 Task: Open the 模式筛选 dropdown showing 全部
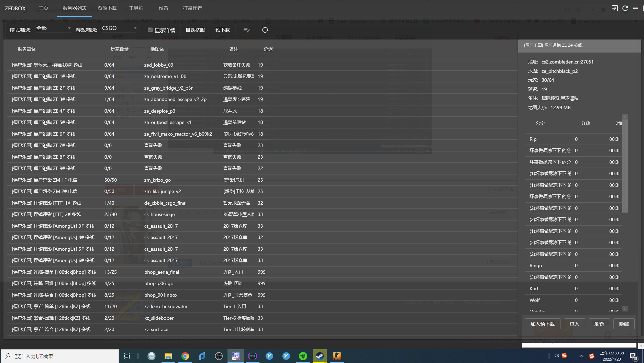pyautogui.click(x=53, y=28)
